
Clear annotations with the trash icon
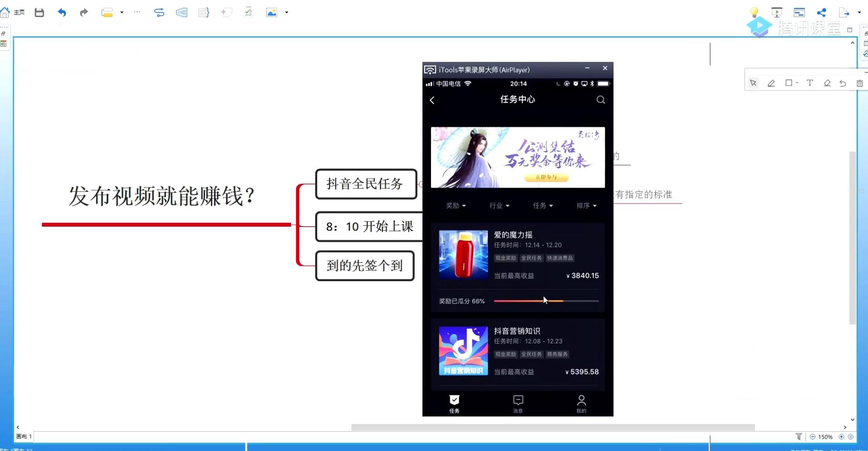click(859, 83)
